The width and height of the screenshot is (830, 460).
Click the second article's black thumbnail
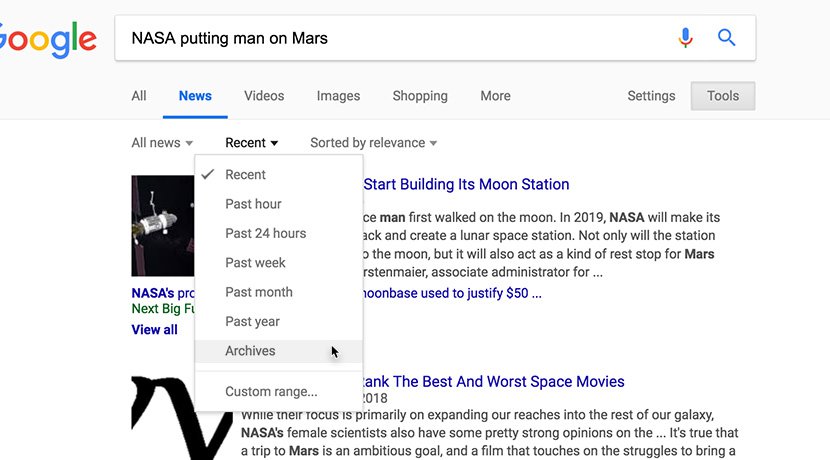(x=182, y=418)
